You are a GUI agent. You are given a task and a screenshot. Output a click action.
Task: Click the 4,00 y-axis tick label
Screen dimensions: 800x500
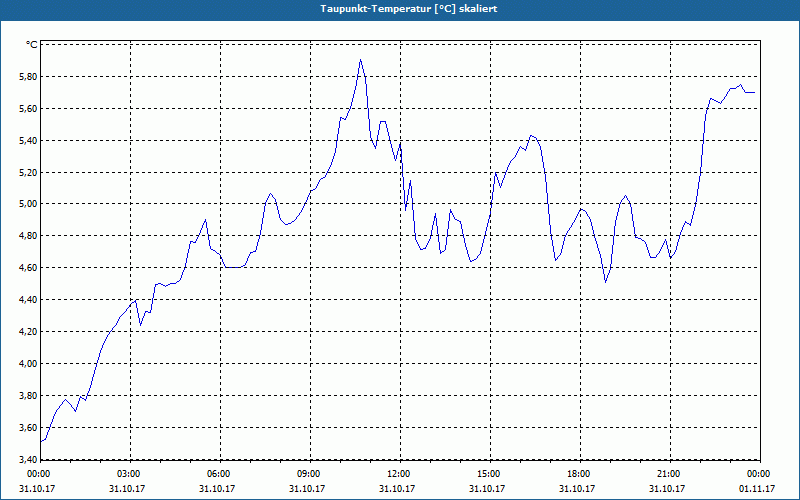(x=28, y=364)
